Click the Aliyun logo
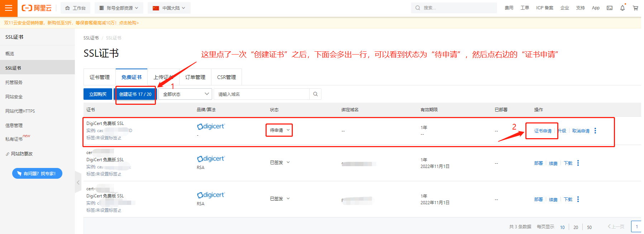This screenshot has height=234, width=644. [x=37, y=8]
